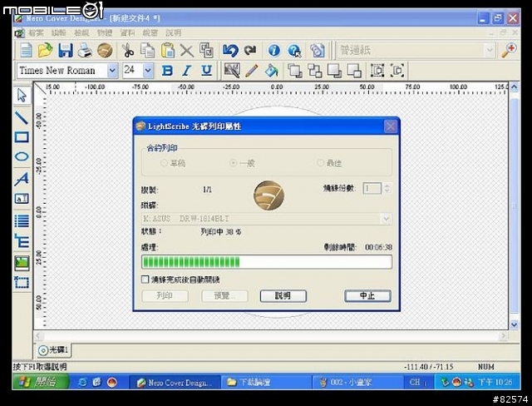Image resolution: width=532 pixels, height=406 pixels.
Task: Choose the 草稿 draft quality radio button
Action: coord(164,163)
